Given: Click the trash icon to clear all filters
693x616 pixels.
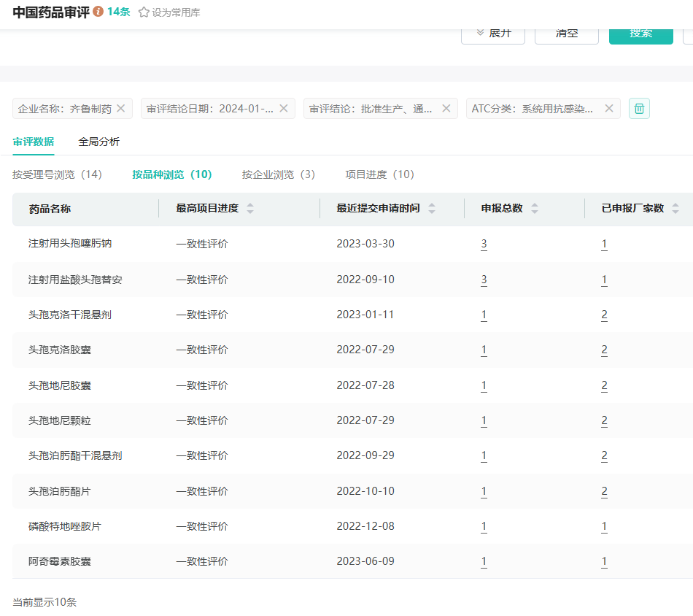Looking at the screenshot, I should pos(639,108).
